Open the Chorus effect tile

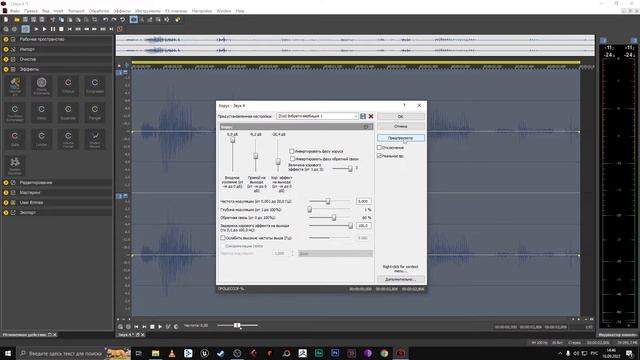68,86
